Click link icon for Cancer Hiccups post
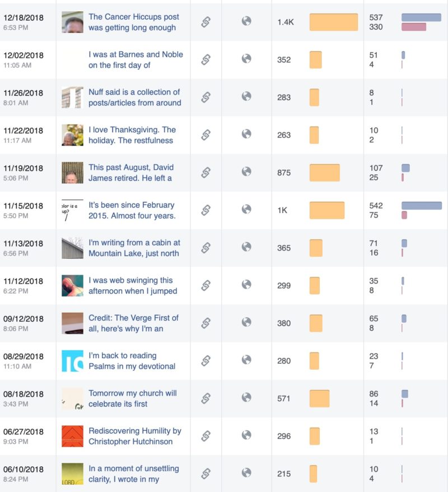The height and width of the screenshot is (492, 448). (206, 22)
